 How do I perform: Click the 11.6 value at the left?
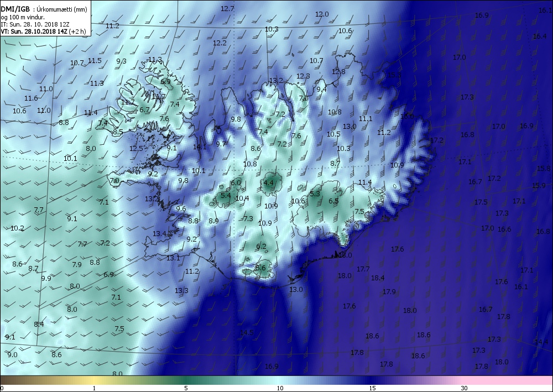(x=31, y=98)
